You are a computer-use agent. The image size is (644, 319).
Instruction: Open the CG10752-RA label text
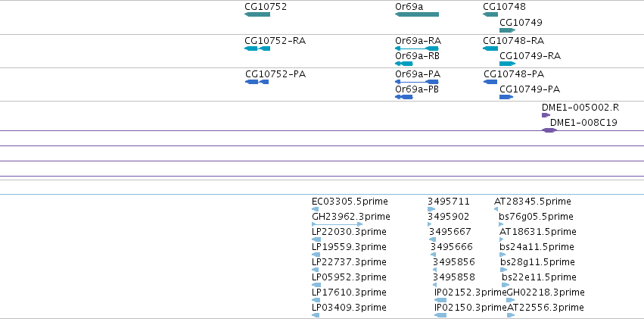pyautogui.click(x=275, y=41)
